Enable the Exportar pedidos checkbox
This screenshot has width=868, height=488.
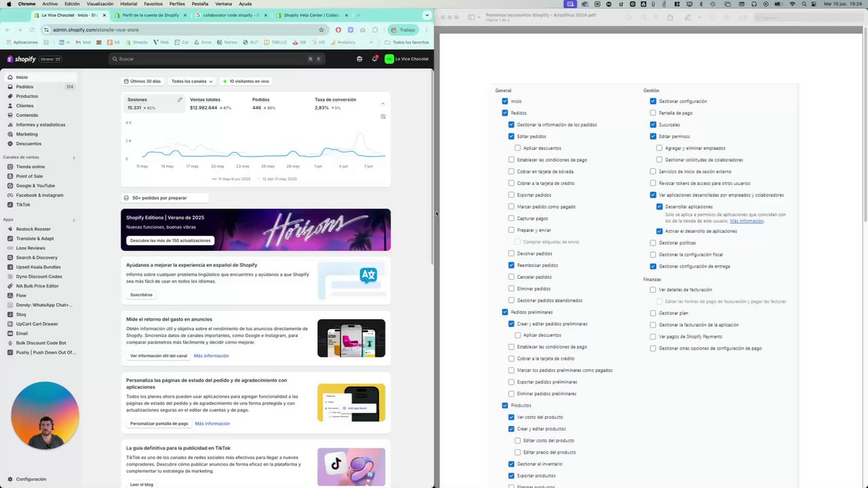point(511,195)
